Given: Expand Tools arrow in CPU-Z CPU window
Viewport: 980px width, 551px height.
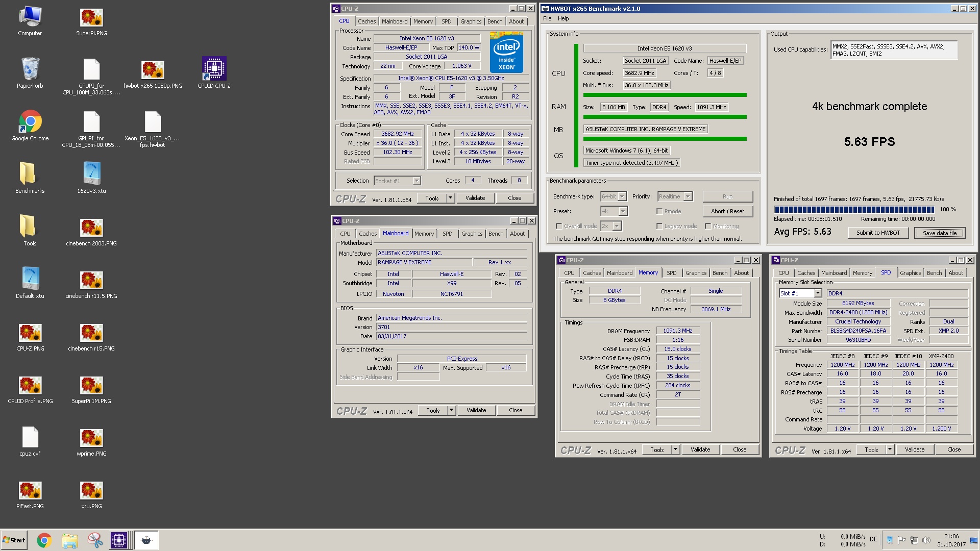Looking at the screenshot, I should click(450, 198).
